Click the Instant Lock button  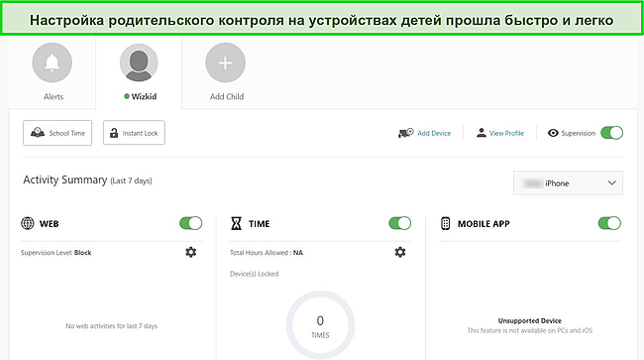point(134,133)
